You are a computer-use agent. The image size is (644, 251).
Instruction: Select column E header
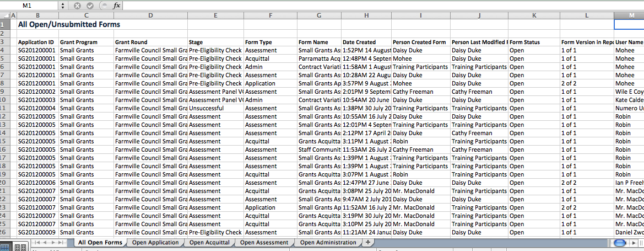coord(215,15)
